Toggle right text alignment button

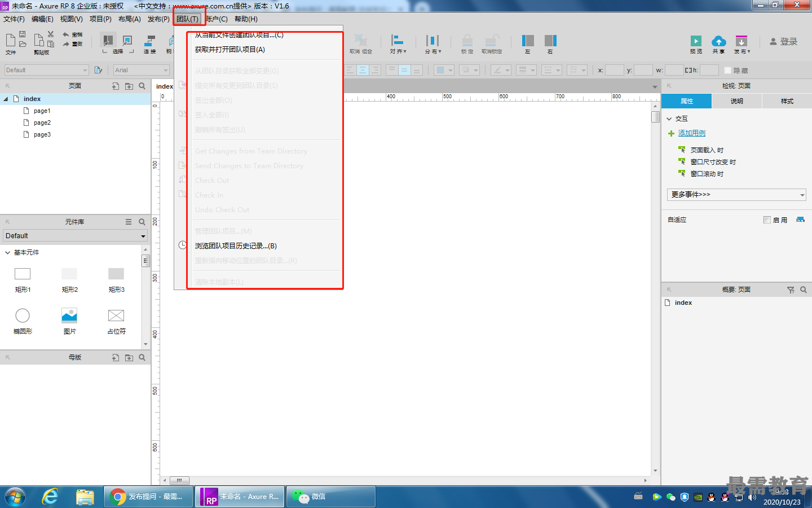(x=375, y=70)
